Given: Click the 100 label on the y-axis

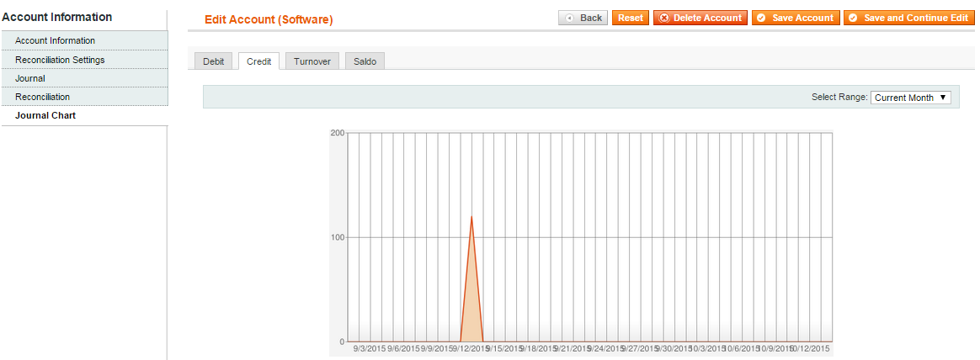Looking at the screenshot, I should pyautogui.click(x=337, y=237).
